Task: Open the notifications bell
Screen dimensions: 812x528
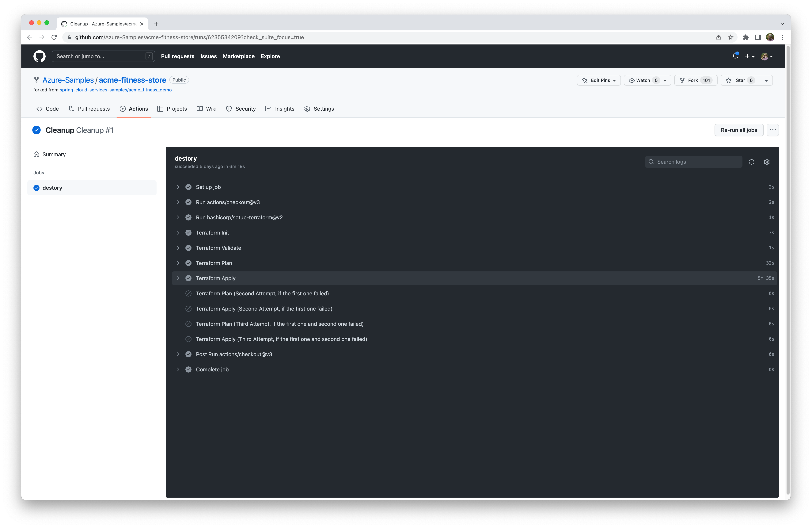Action: click(x=735, y=56)
